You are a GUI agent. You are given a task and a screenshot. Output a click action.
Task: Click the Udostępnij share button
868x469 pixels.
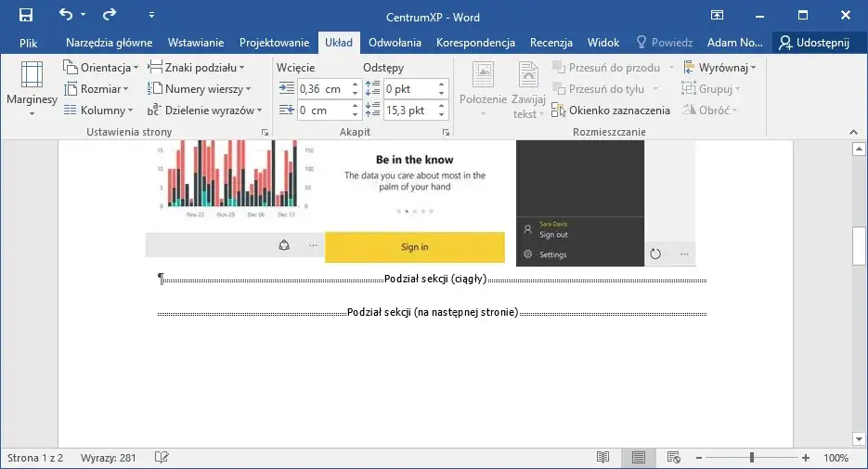[x=815, y=43]
